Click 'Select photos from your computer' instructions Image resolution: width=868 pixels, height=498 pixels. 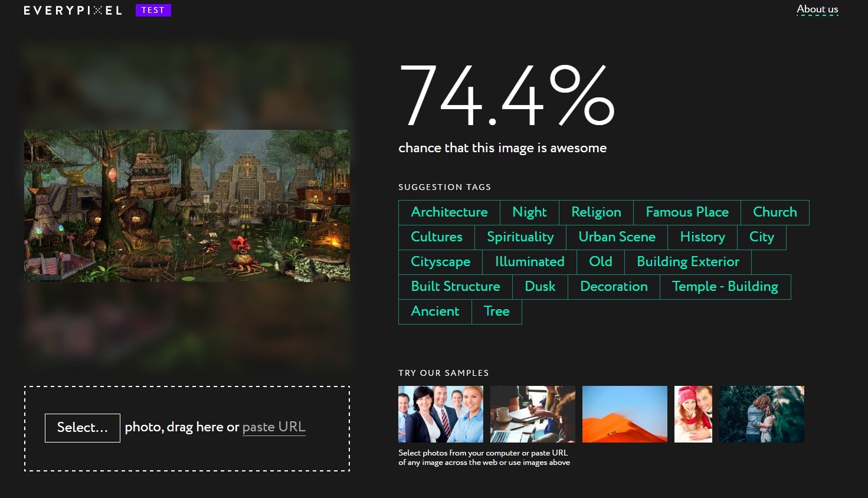(484, 458)
